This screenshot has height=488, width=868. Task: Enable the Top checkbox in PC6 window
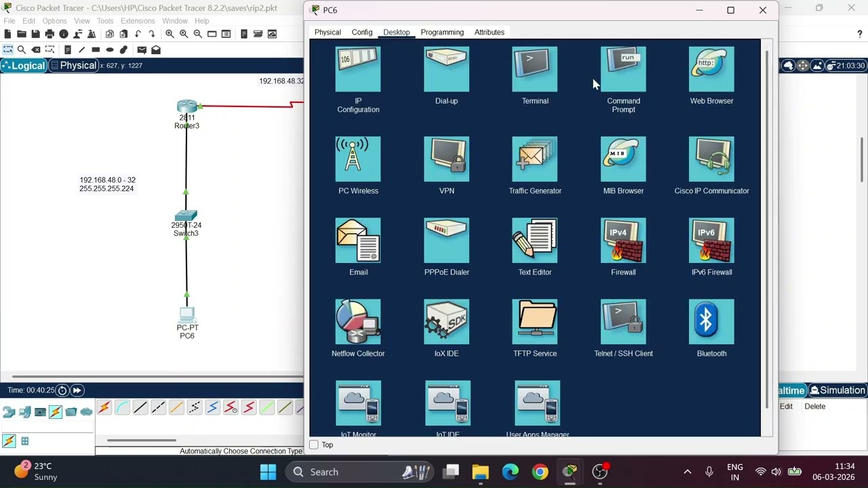click(x=313, y=445)
